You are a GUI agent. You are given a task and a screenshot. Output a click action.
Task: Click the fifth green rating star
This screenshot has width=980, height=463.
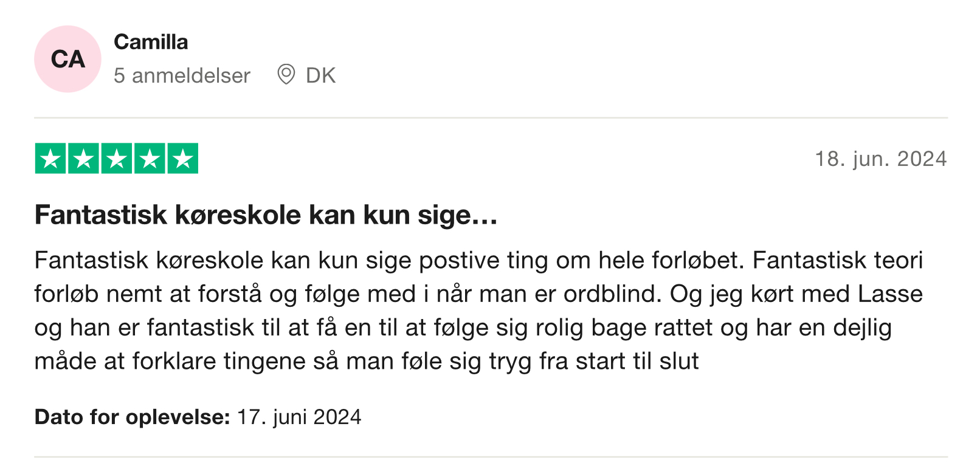[183, 158]
